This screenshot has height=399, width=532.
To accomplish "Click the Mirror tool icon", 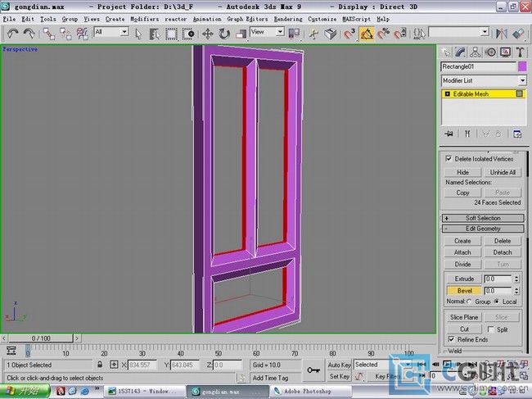I will 502,34.
